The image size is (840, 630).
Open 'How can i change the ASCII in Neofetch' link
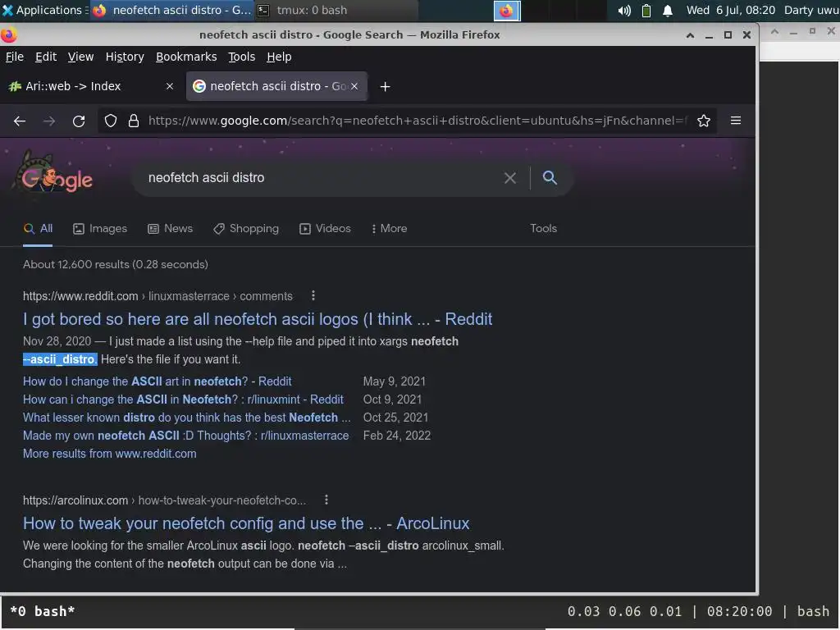[183, 399]
